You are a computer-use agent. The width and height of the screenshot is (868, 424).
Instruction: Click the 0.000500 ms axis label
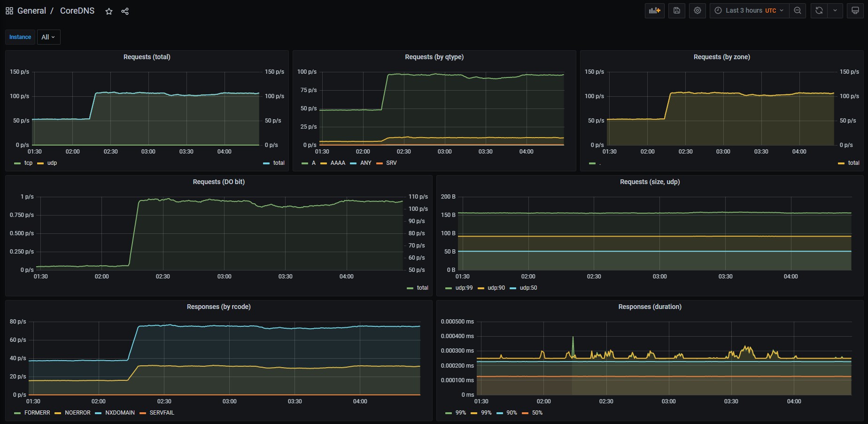point(457,322)
